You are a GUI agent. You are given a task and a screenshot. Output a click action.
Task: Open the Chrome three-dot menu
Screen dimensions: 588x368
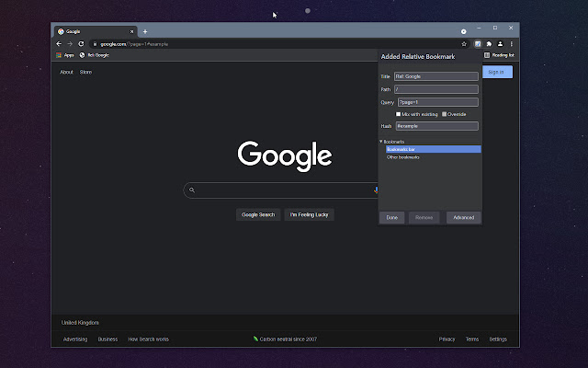click(x=511, y=44)
